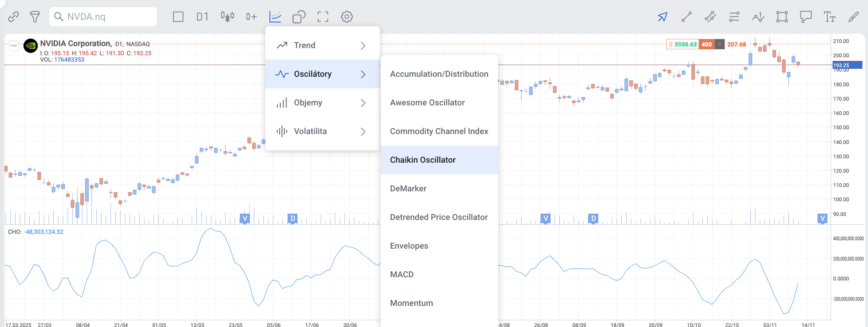Select the horizontal levels tool

click(734, 17)
